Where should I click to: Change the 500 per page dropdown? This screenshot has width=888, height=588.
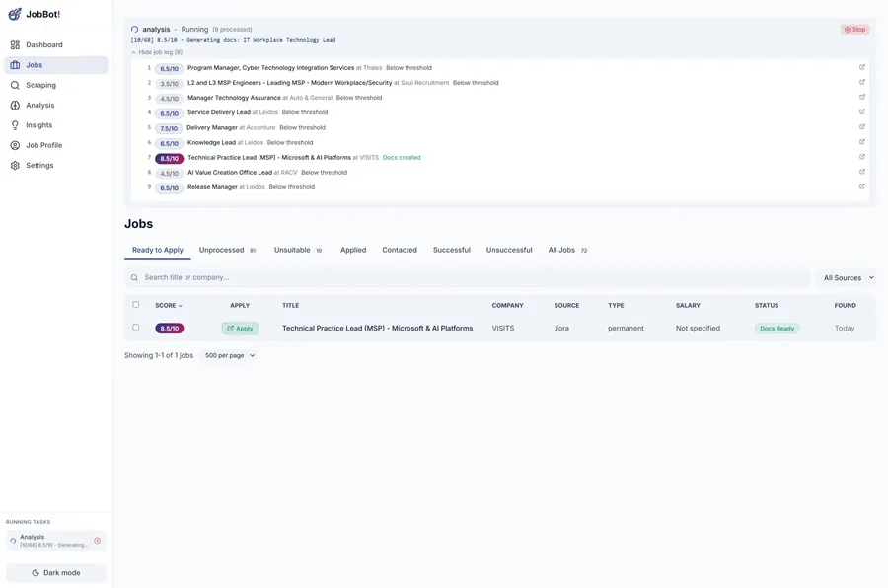pyautogui.click(x=229, y=356)
